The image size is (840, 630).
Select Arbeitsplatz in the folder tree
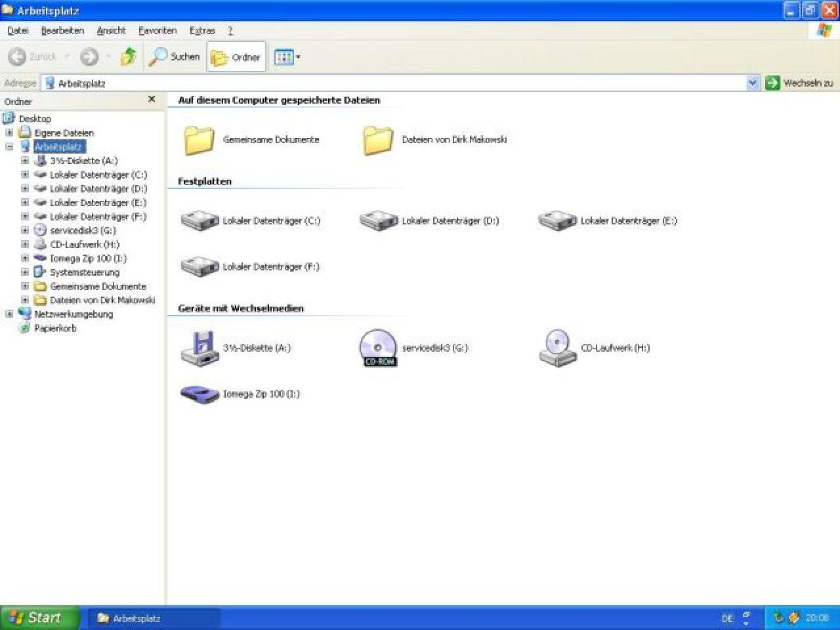[59, 147]
